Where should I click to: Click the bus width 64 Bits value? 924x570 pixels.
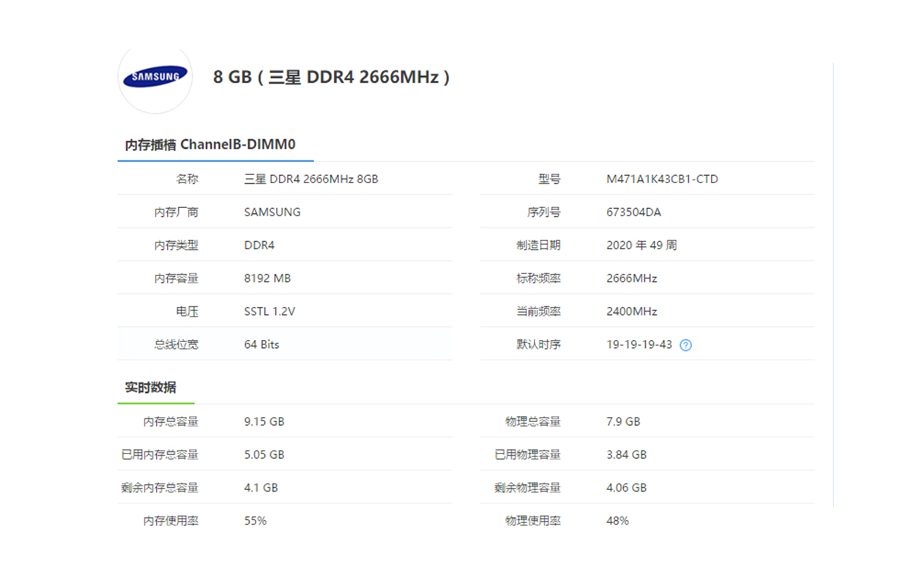tap(261, 344)
